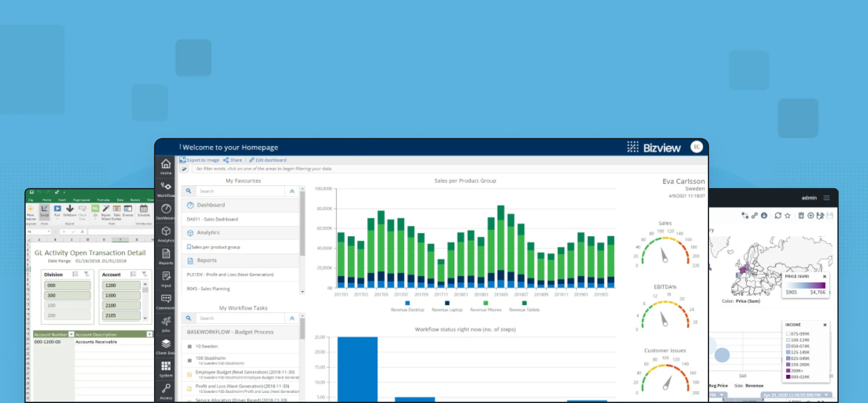The height and width of the screenshot is (403, 868).
Task: Open Client Data in the Bizview sidebar
Action: pos(165,347)
